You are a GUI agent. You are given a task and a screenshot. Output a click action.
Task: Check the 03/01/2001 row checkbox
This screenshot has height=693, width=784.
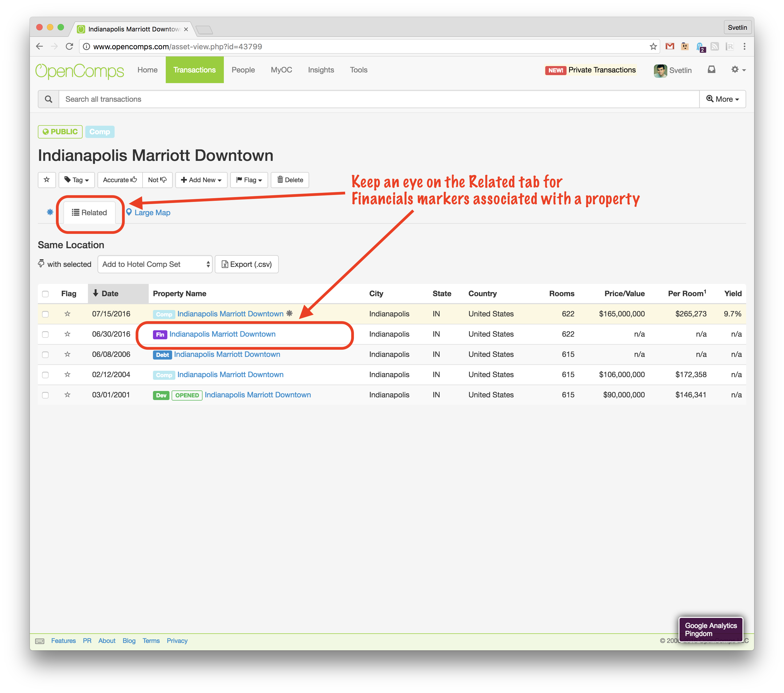(x=45, y=395)
